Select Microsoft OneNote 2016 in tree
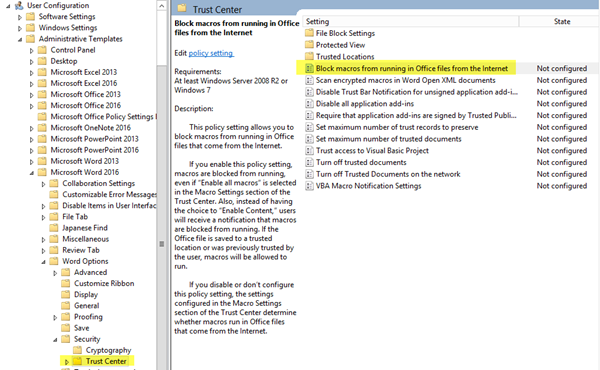600x370 pixels. tap(90, 128)
